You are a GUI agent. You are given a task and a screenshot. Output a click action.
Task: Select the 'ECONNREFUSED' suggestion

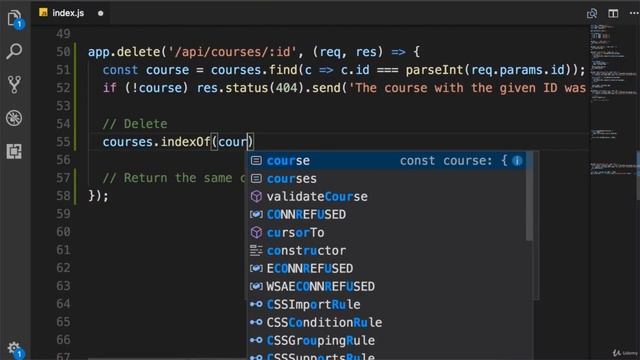coord(387,268)
